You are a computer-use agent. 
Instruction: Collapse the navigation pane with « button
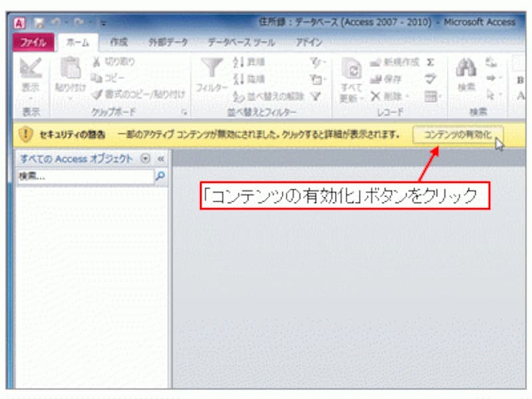pyautogui.click(x=161, y=158)
